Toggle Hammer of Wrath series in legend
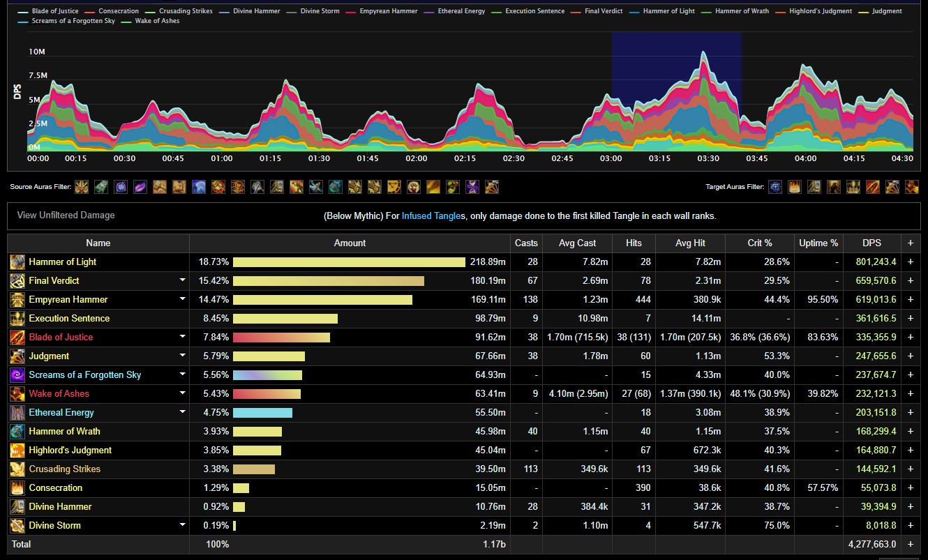 click(x=737, y=11)
